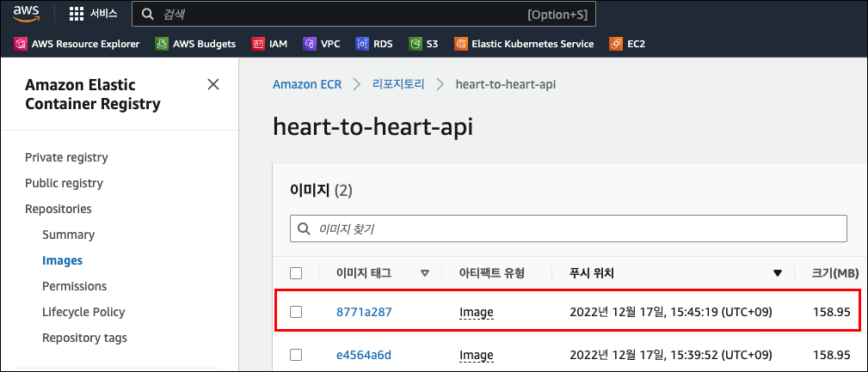Click Image type in 8771a287 row
This screenshot has width=868, height=372.
click(x=476, y=313)
